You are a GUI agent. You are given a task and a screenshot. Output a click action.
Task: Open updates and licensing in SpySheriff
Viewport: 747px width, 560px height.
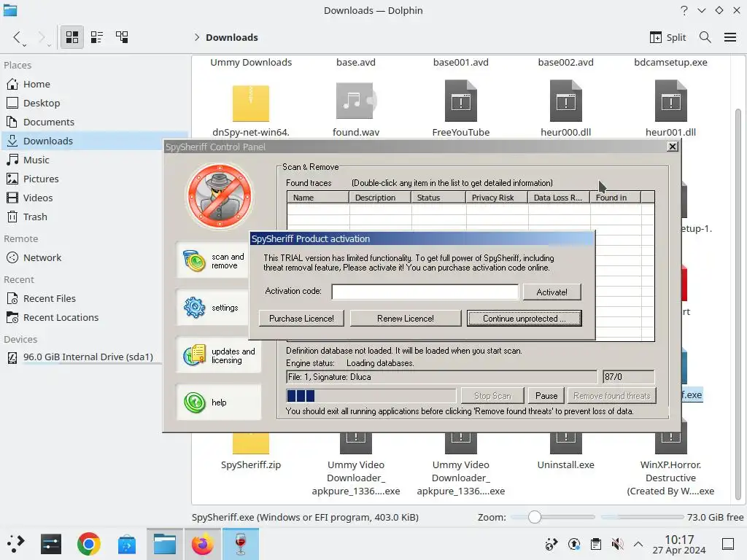[x=219, y=356]
